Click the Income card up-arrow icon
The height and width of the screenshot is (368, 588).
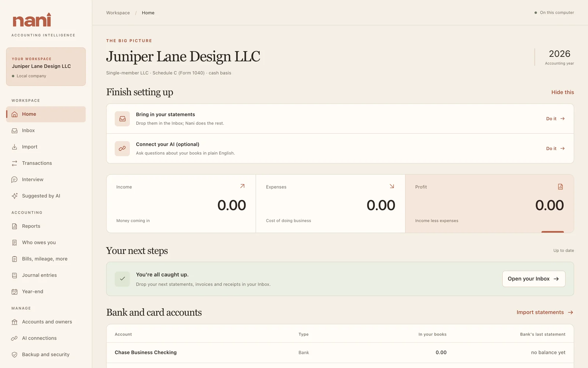(242, 186)
